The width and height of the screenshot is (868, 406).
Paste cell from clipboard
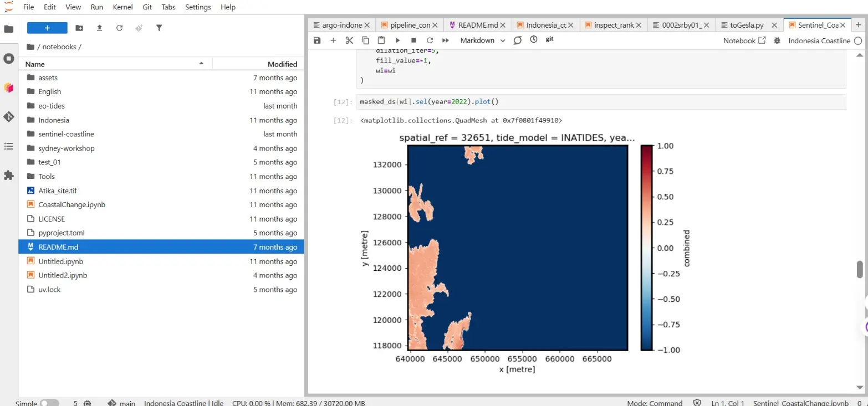(x=381, y=40)
